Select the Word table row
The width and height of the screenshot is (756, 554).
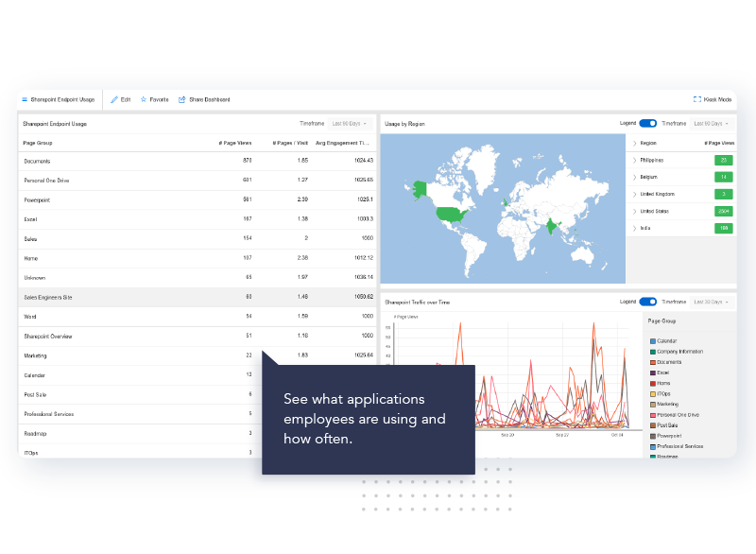point(198,317)
